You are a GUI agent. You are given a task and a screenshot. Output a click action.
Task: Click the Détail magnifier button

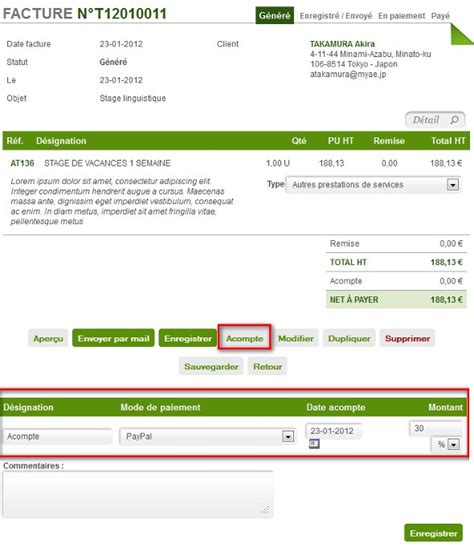click(435, 120)
